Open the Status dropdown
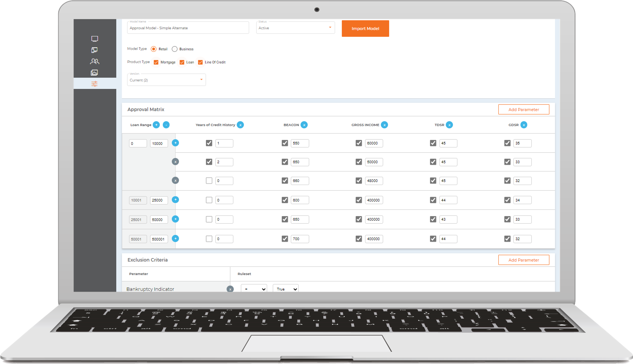The image size is (633, 364). click(x=295, y=28)
